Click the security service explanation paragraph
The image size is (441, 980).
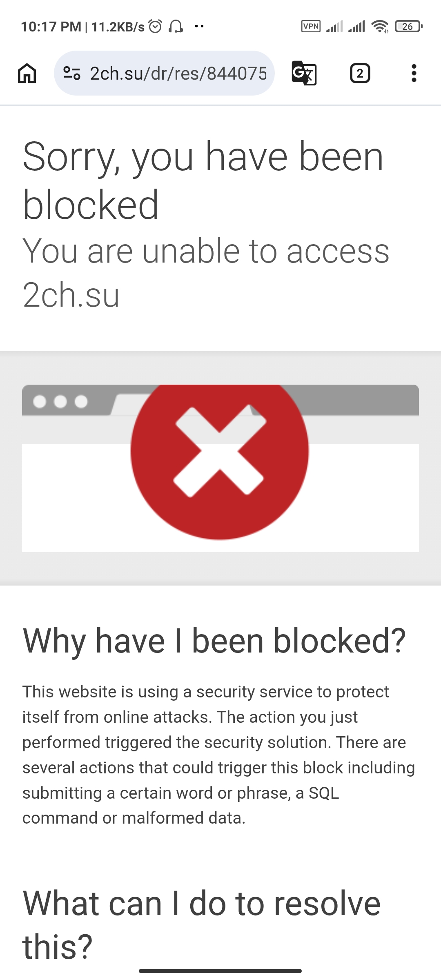pyautogui.click(x=218, y=755)
